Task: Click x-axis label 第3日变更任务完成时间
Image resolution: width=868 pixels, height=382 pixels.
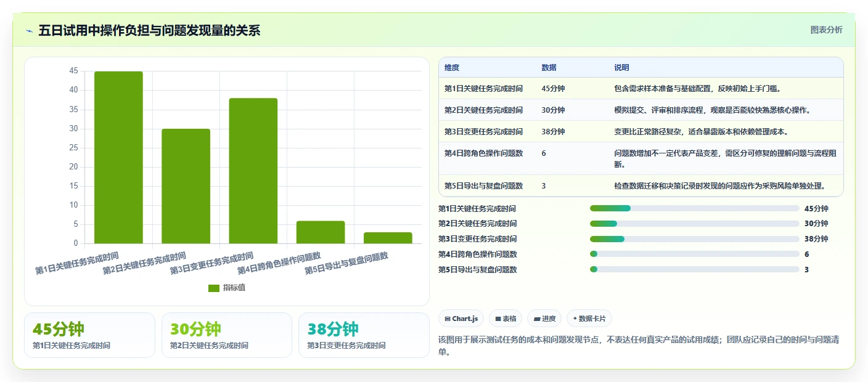Action: (x=211, y=263)
